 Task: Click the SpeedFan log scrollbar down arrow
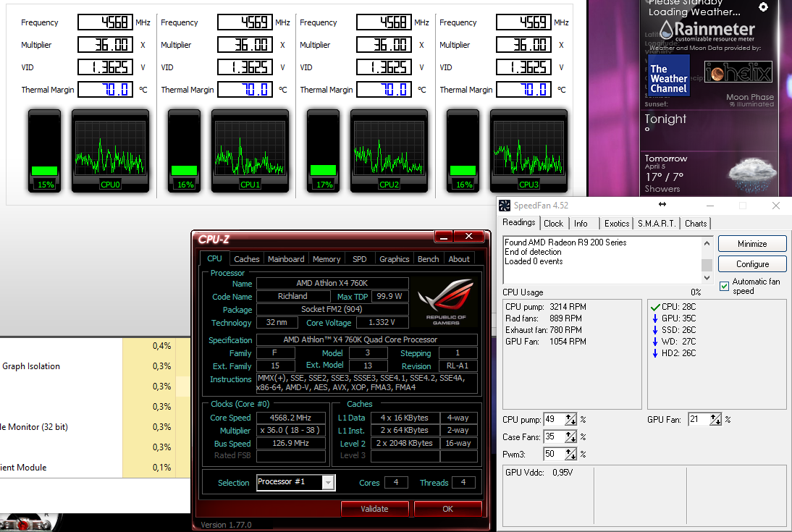pos(707,277)
